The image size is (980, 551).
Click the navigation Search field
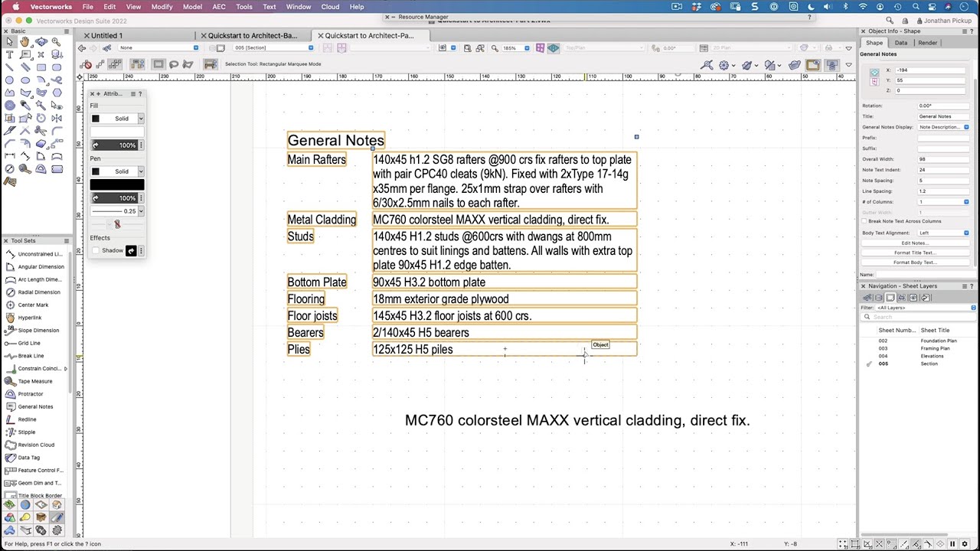[919, 317]
